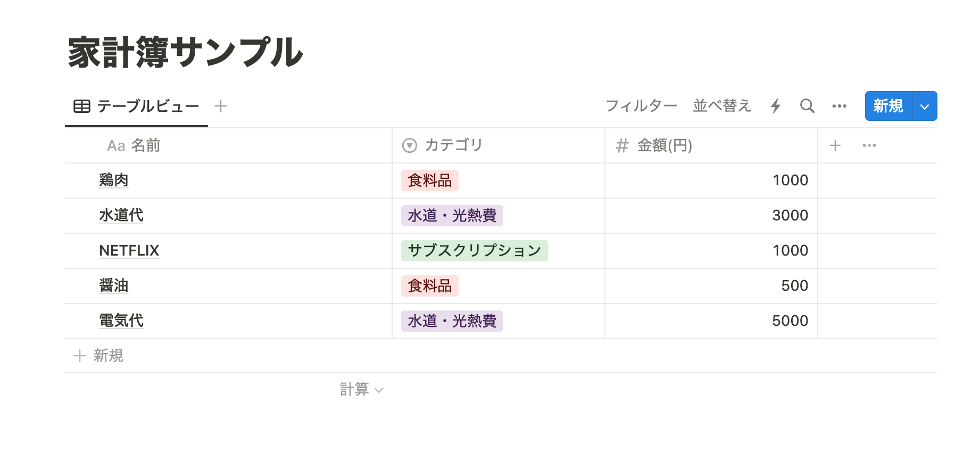This screenshot has height=459, width=980.
Task: Click the green サブスクリプション tag
Action: pos(474,250)
